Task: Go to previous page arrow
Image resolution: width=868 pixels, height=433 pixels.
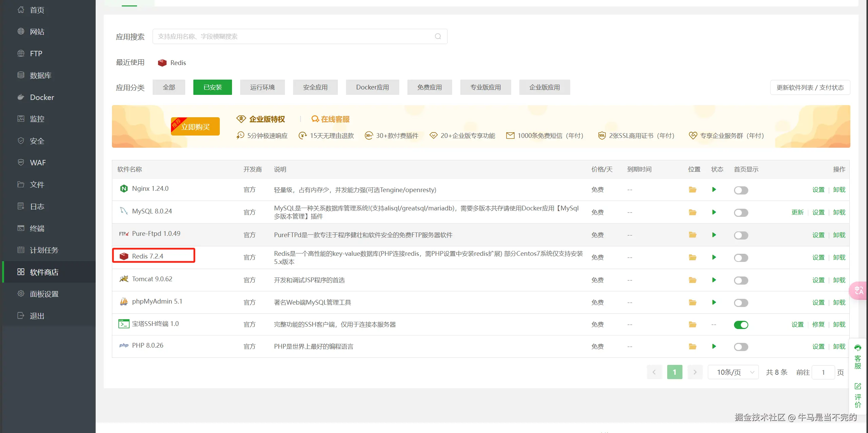Action: pos(654,372)
